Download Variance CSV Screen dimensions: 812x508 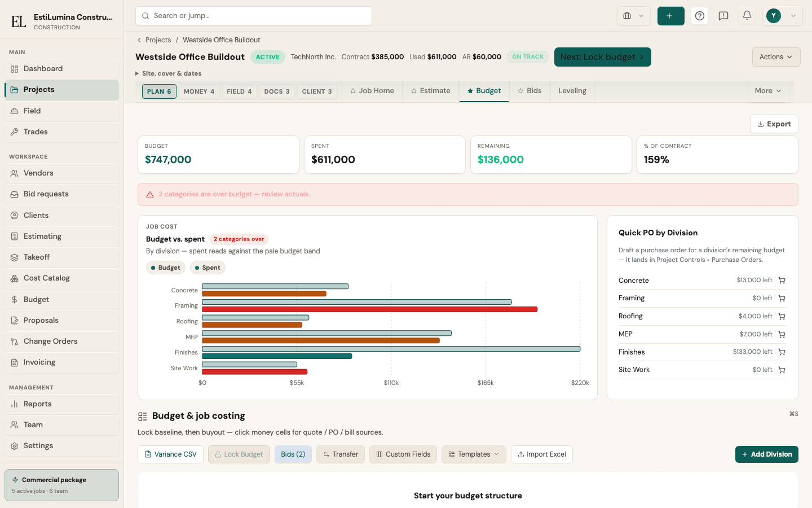coord(171,454)
